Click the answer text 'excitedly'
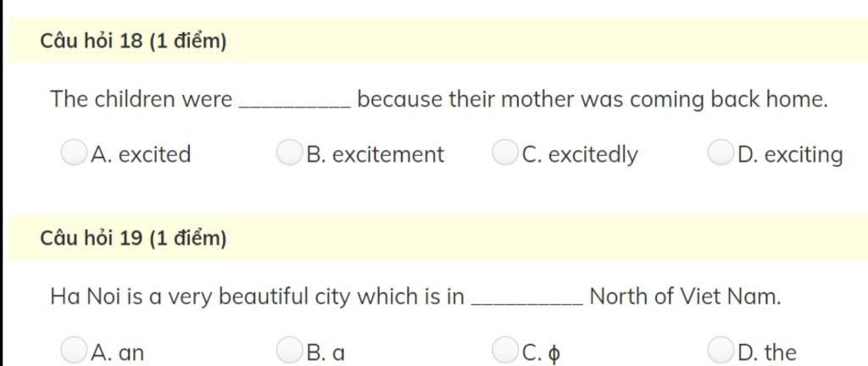 [593, 155]
